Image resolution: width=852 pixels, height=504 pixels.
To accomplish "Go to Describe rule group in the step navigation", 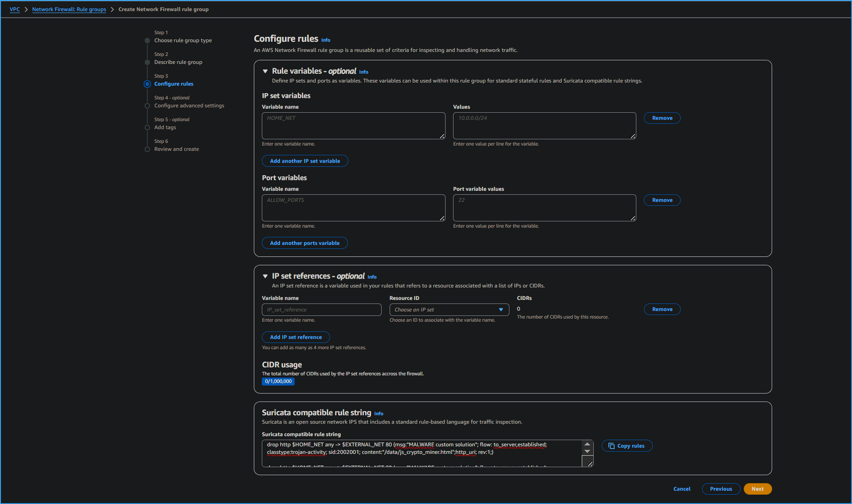I will pos(178,62).
